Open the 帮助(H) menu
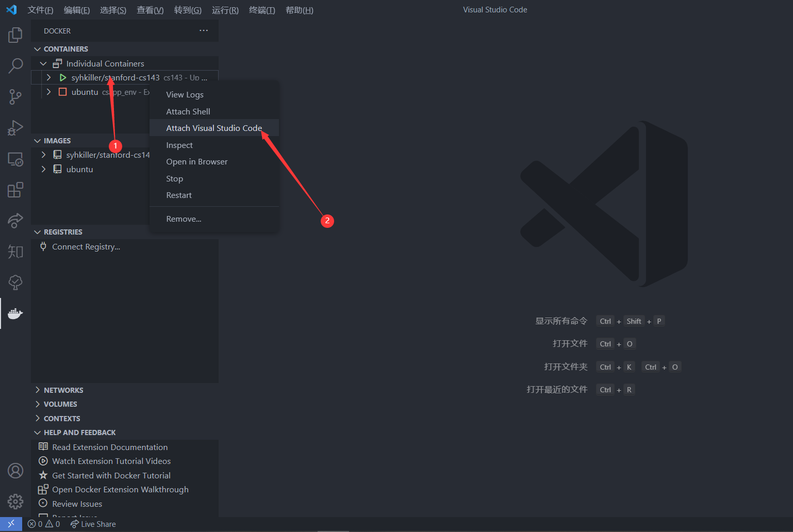793x532 pixels. coord(299,10)
